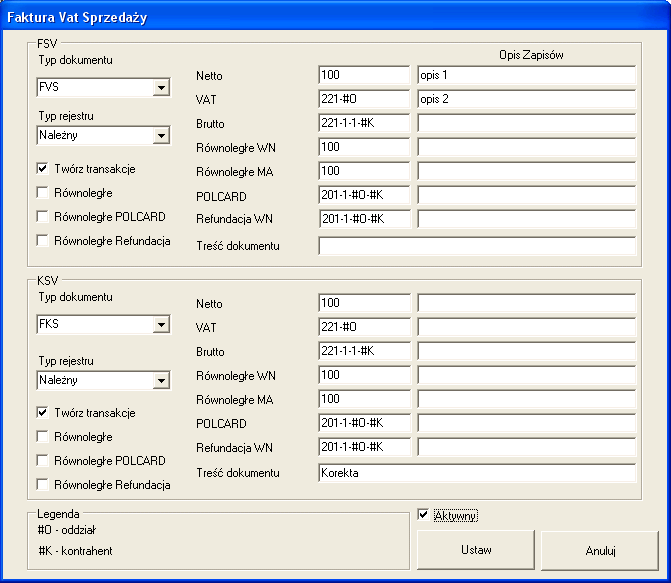Viewport: 671px width, 583px height.
Task: Click FSV Refundacja WN description field
Action: (x=527, y=219)
